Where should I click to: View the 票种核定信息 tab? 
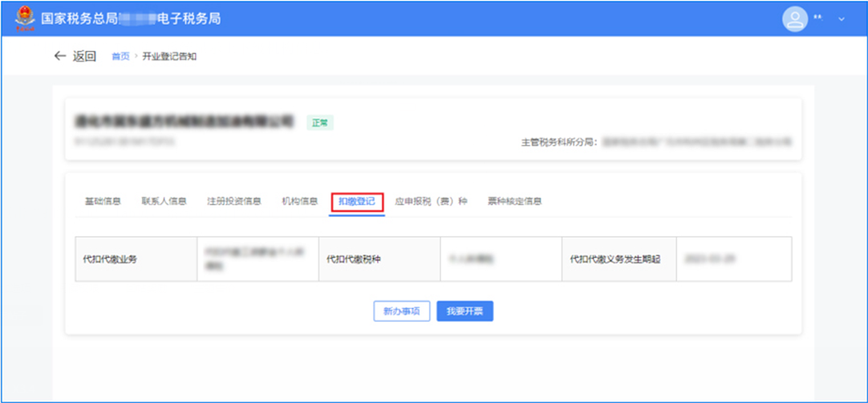[x=514, y=201]
